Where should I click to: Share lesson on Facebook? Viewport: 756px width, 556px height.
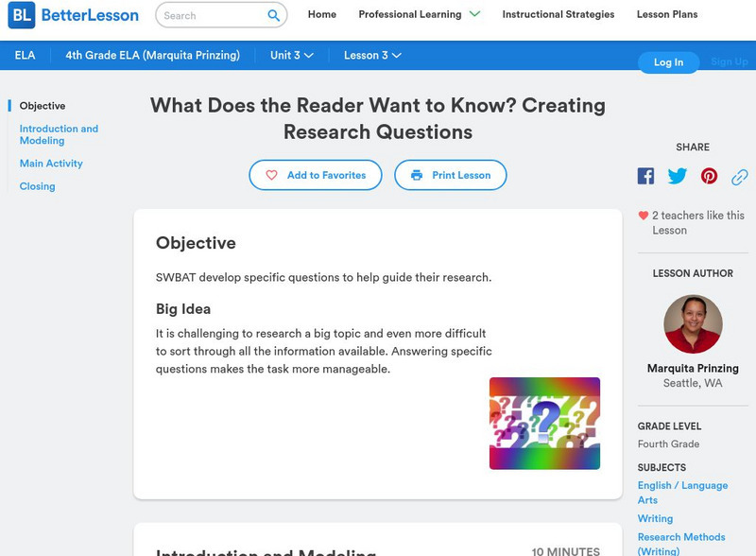645,176
